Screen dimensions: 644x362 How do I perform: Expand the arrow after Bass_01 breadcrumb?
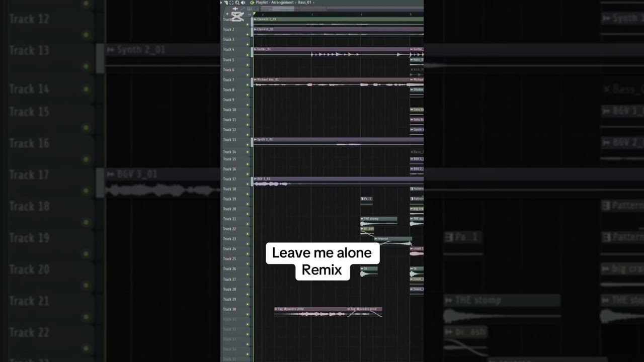[x=313, y=3]
